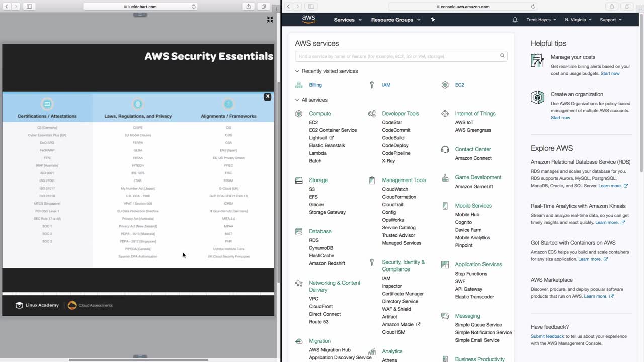This screenshot has width=644, height=362.
Task: Click the Linux Academy logo in Lucidchart slide
Action: pos(37,305)
